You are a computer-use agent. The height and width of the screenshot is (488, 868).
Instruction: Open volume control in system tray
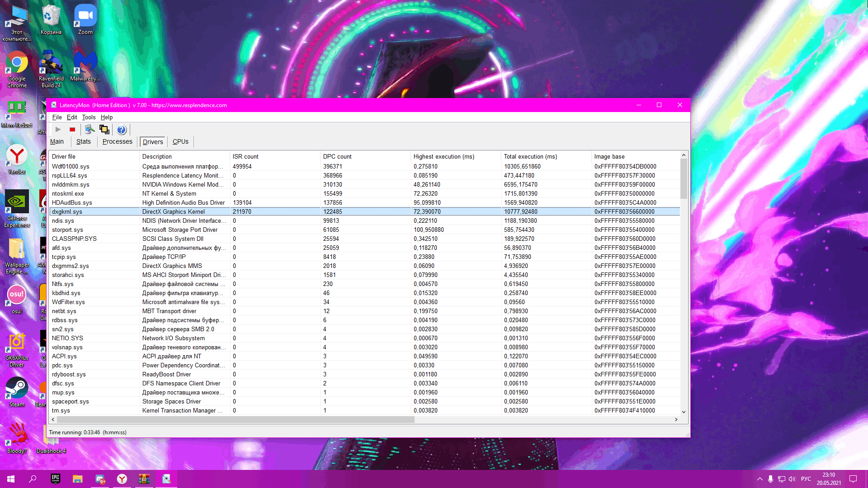coord(792,479)
